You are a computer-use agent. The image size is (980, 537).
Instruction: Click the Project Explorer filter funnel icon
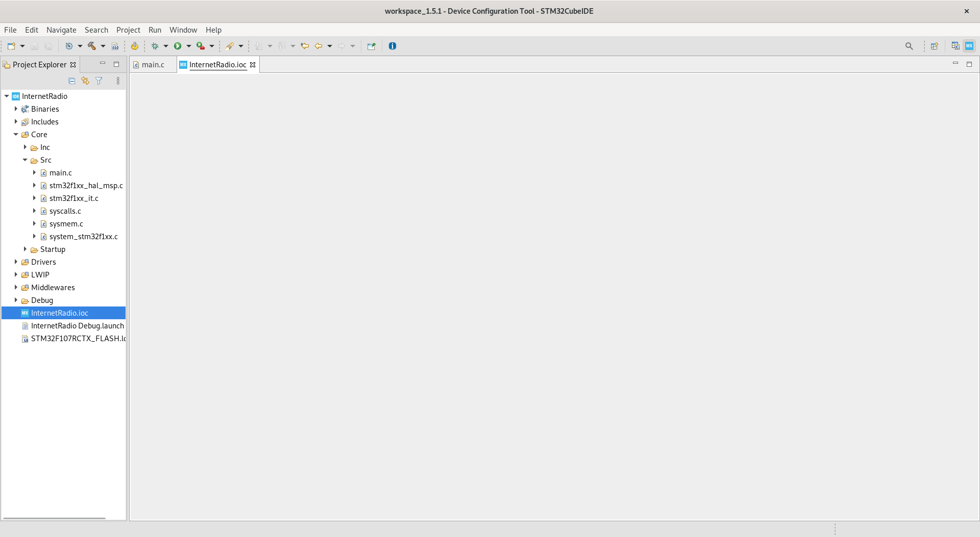pos(99,81)
